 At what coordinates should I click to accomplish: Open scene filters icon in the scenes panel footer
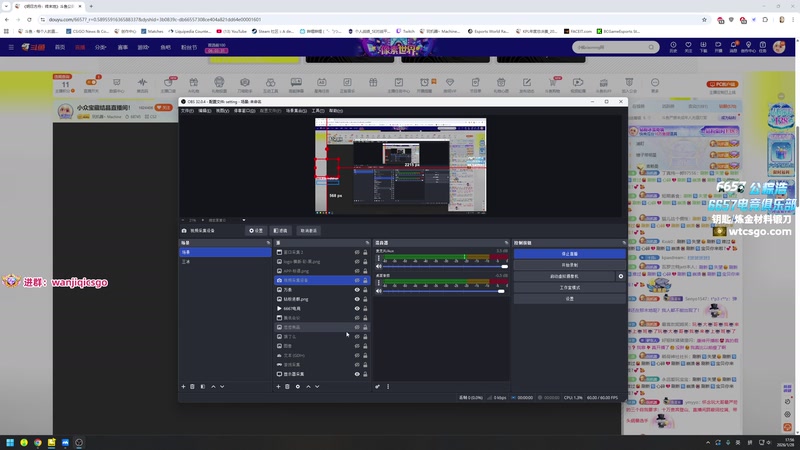[203, 387]
